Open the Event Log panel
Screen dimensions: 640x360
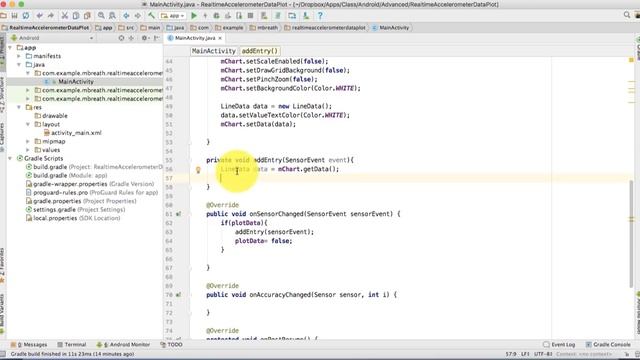click(x=559, y=345)
